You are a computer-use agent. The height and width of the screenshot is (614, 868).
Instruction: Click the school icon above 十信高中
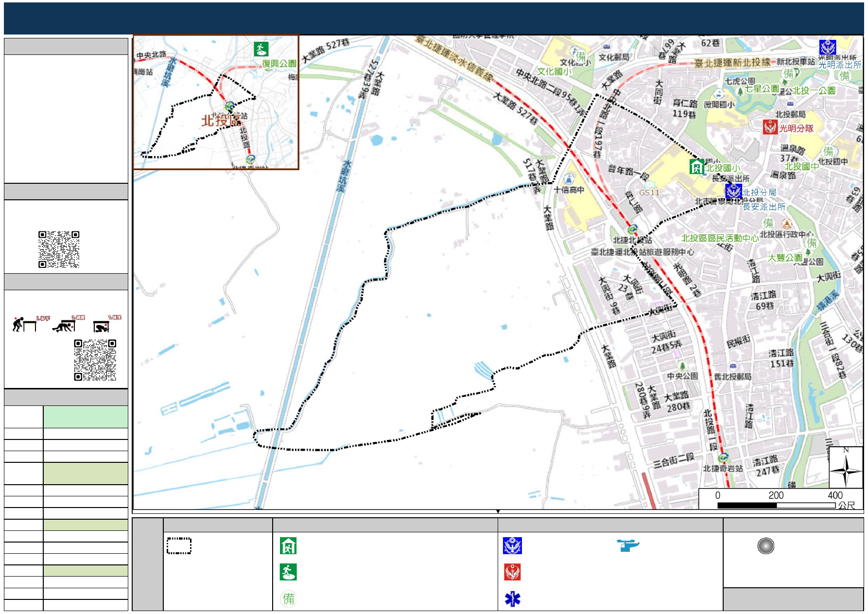569,178
